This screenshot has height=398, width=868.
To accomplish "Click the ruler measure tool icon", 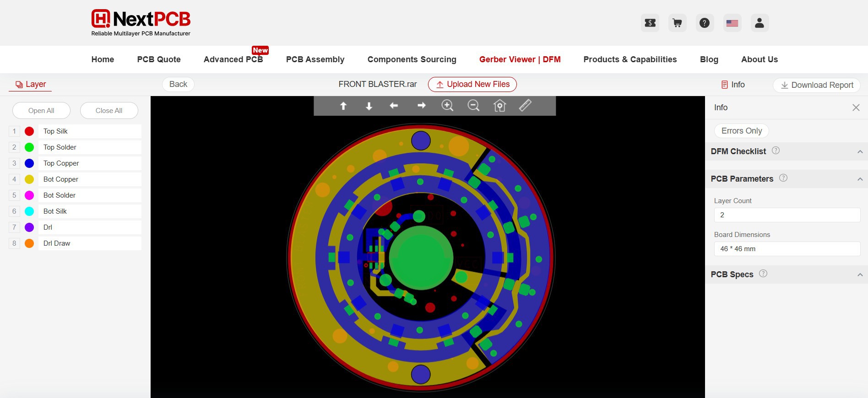I will (x=525, y=106).
